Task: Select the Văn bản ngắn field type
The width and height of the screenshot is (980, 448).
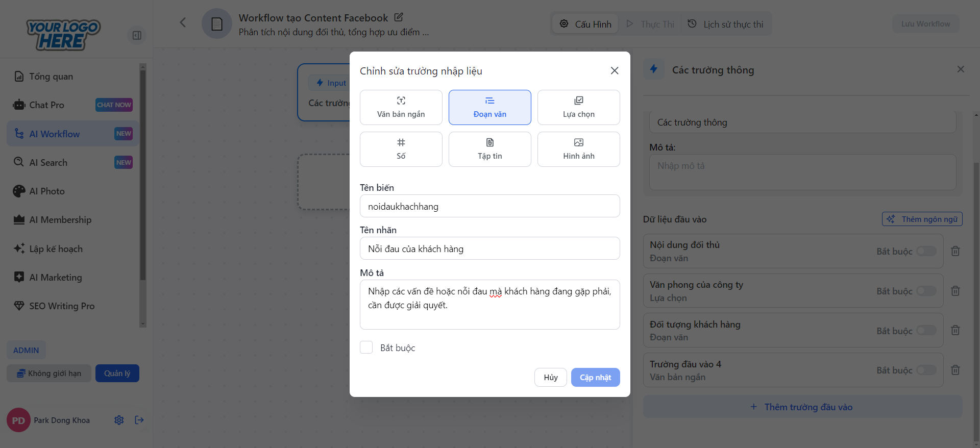Action: (x=401, y=107)
